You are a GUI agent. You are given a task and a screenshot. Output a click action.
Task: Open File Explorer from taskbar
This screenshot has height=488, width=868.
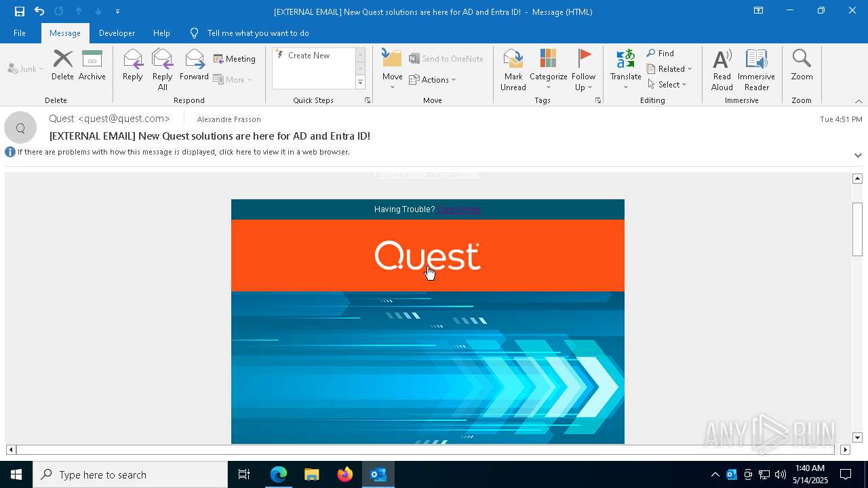[311, 474]
